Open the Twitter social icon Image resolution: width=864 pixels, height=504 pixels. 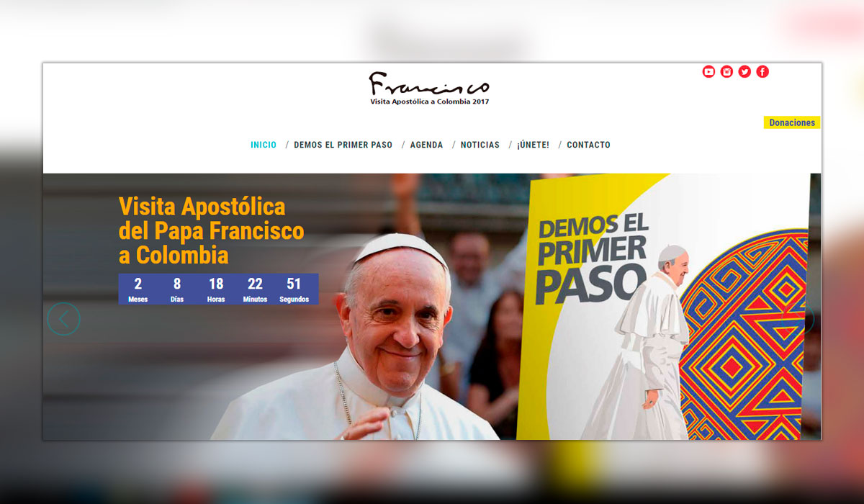click(744, 71)
